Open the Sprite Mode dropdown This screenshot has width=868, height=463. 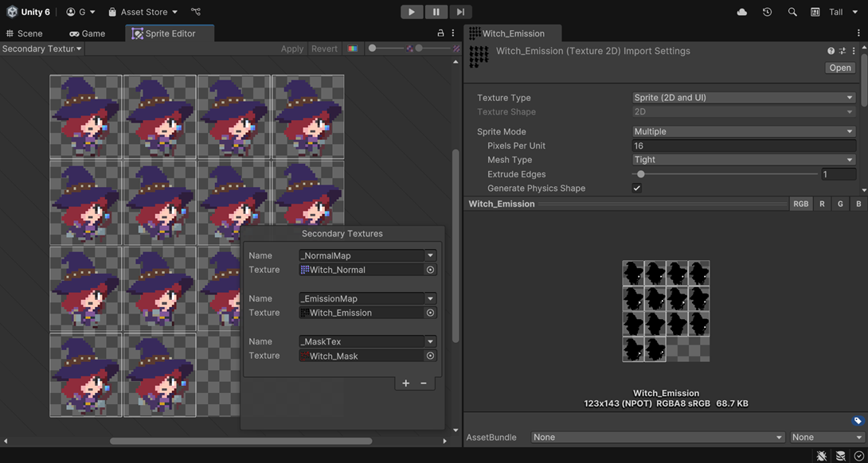744,131
